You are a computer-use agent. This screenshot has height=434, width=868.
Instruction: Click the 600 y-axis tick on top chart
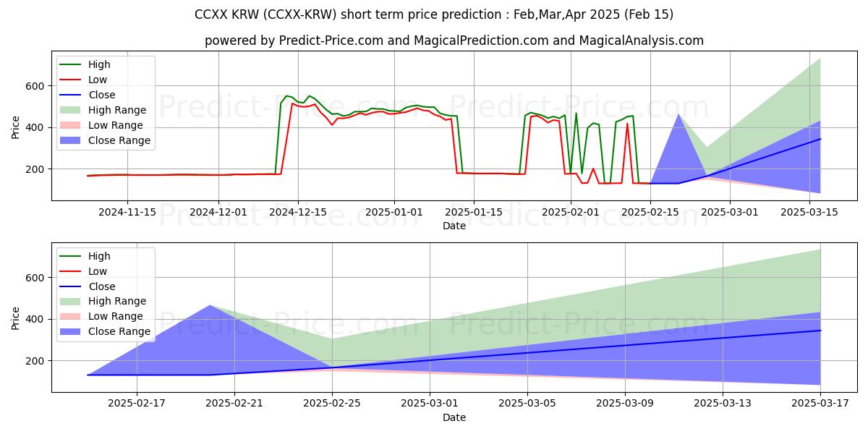click(x=35, y=86)
